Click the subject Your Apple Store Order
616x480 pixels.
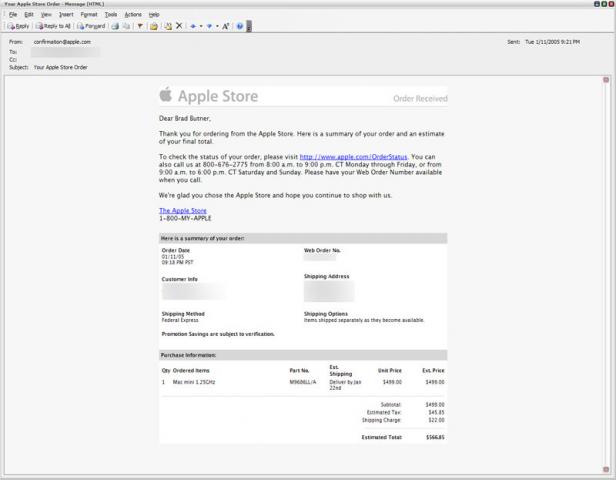coord(60,67)
